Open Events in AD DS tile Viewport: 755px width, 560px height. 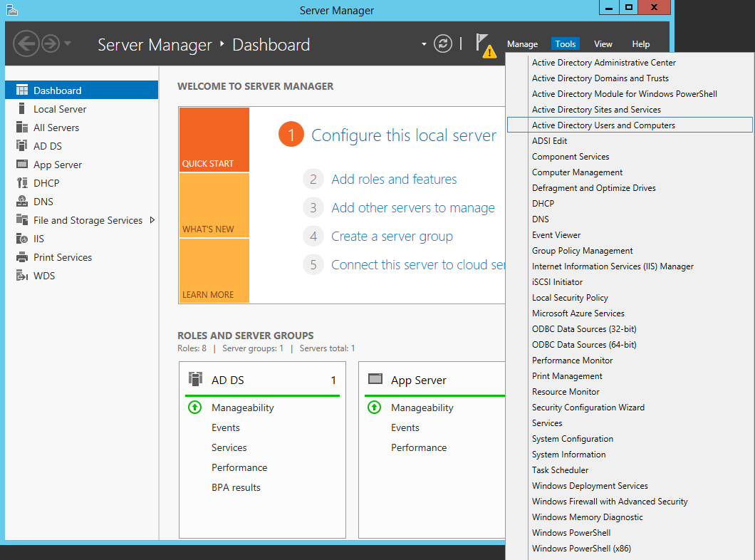[x=225, y=427]
